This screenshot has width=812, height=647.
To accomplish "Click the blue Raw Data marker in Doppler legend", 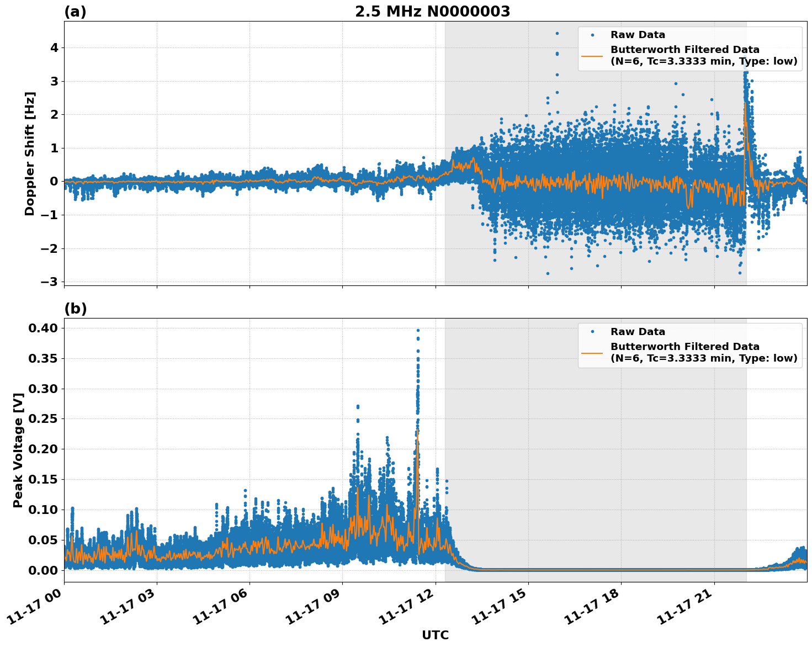I will coord(592,35).
